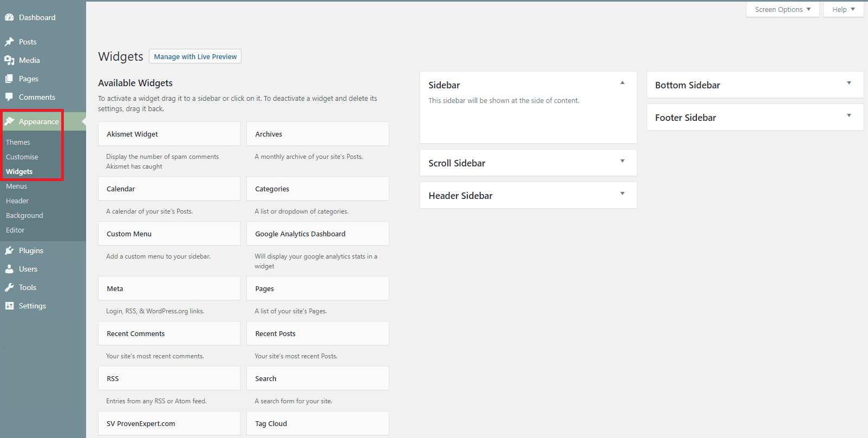Click the Comments speech bubble icon
The width and height of the screenshot is (868, 438).
click(9, 97)
